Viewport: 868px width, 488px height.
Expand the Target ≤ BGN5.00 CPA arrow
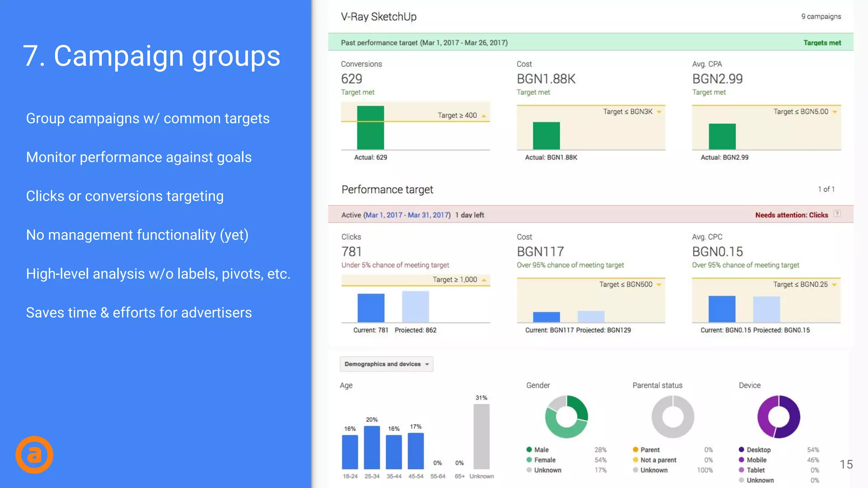pyautogui.click(x=835, y=112)
